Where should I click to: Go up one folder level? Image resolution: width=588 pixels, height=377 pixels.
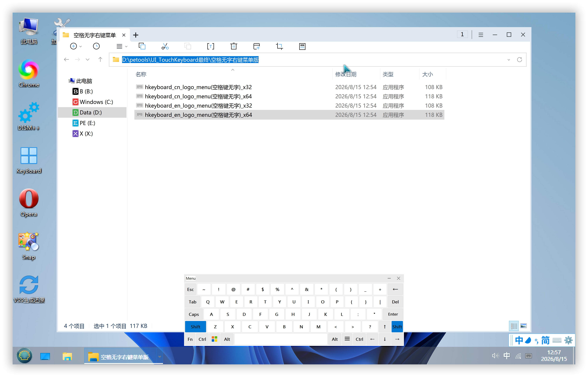[x=100, y=60]
